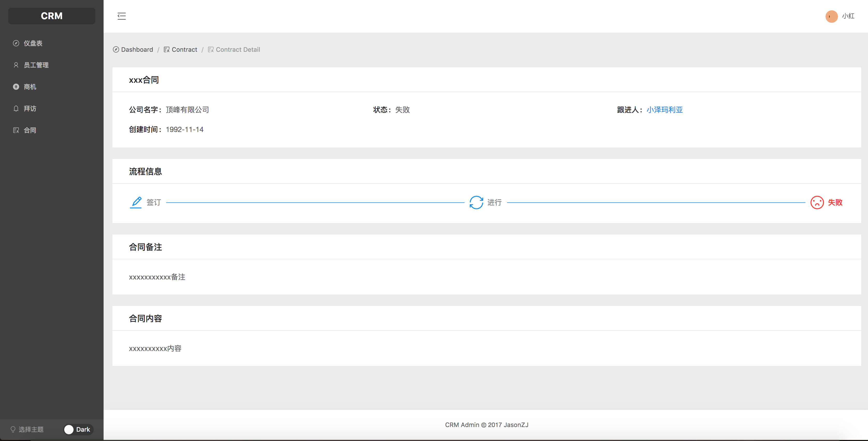The image size is (868, 441).
Task: Open follower link 小泽玛利亚
Action: pyautogui.click(x=664, y=110)
